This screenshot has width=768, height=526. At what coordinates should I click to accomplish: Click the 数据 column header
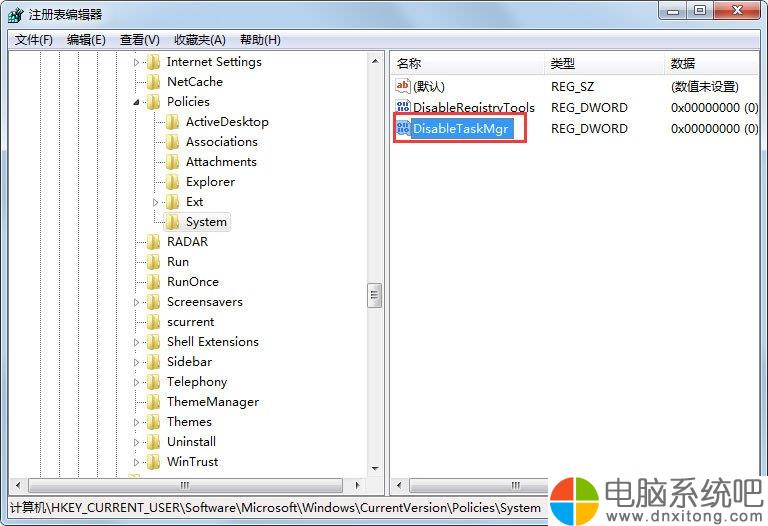pos(712,64)
